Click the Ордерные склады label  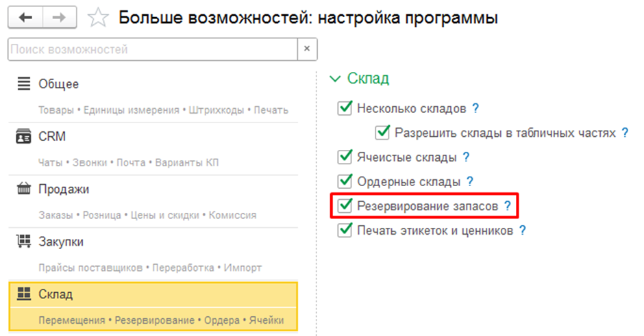click(x=408, y=181)
